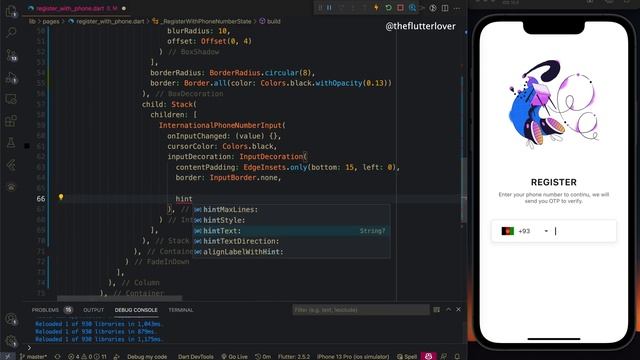Choose hintText suggestion

[x=291, y=231]
